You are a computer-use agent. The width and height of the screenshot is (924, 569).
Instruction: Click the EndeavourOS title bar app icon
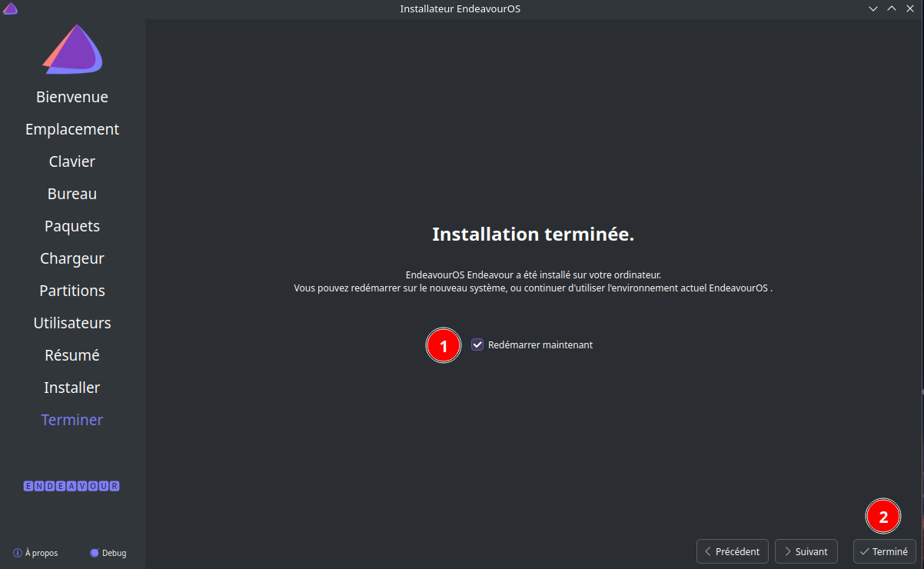pyautogui.click(x=10, y=8)
